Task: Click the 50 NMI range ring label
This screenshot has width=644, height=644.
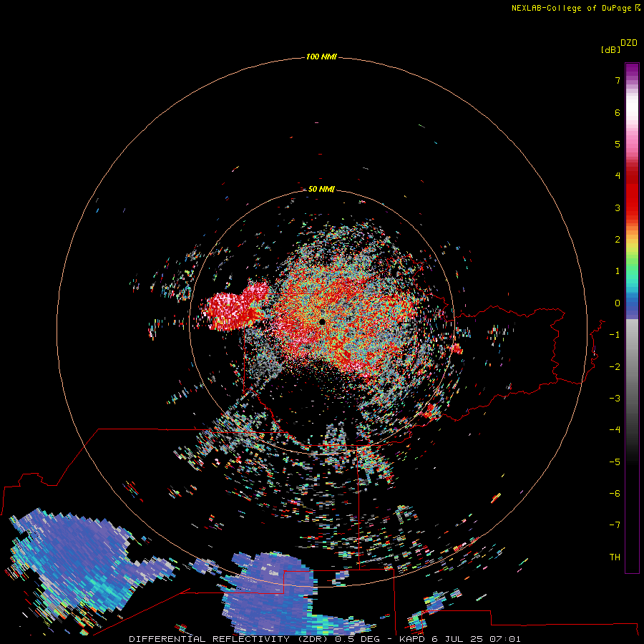Action: (x=321, y=189)
